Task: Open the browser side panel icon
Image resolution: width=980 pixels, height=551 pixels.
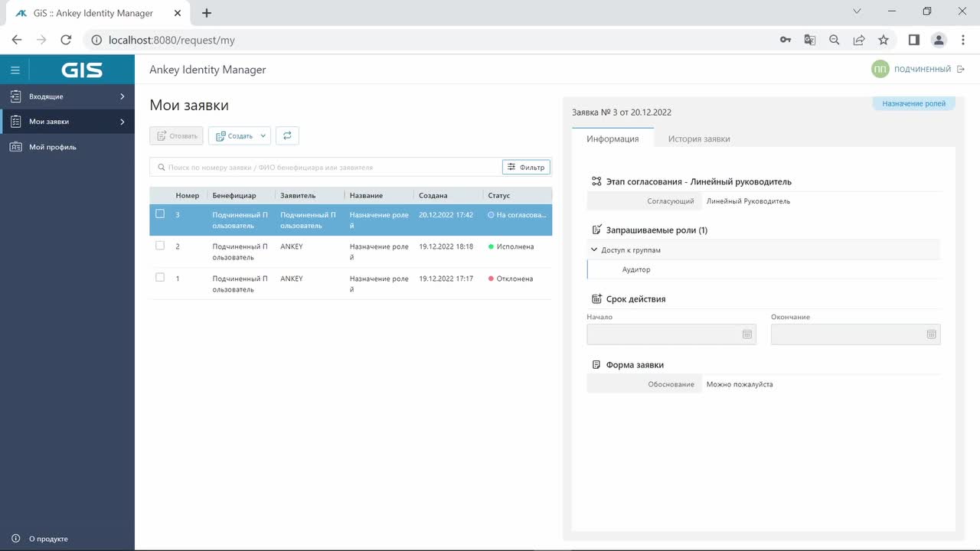Action: (914, 40)
